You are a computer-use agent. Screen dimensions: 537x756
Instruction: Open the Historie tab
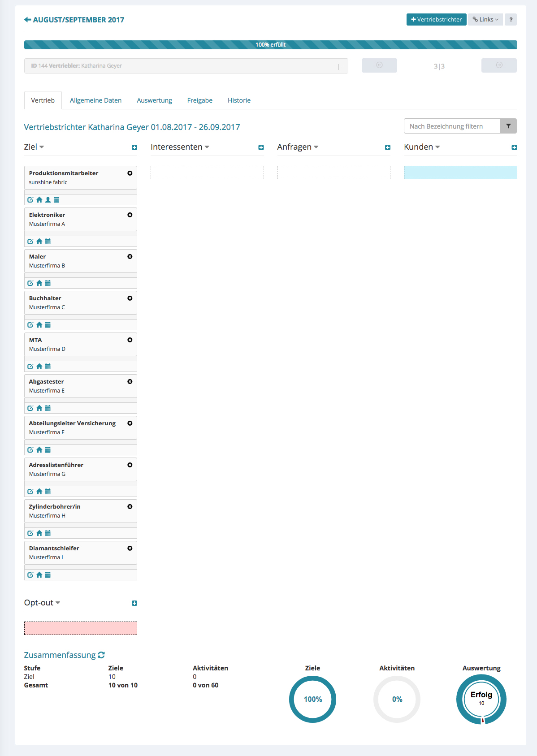pyautogui.click(x=239, y=100)
